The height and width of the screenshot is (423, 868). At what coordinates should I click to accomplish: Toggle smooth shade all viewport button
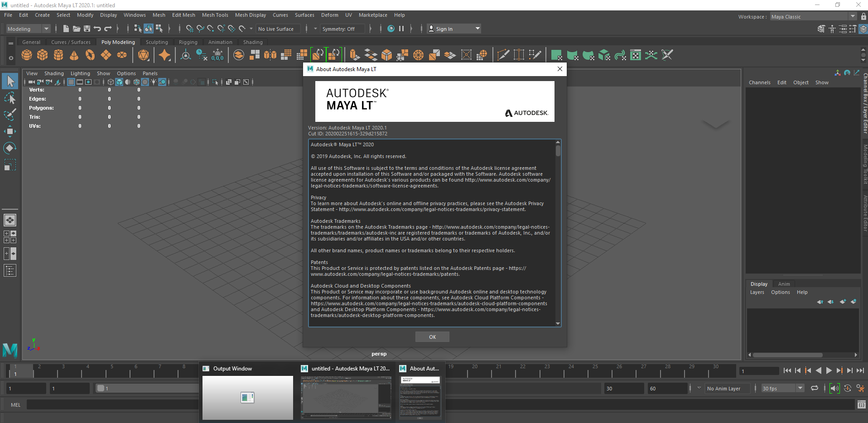point(119,82)
